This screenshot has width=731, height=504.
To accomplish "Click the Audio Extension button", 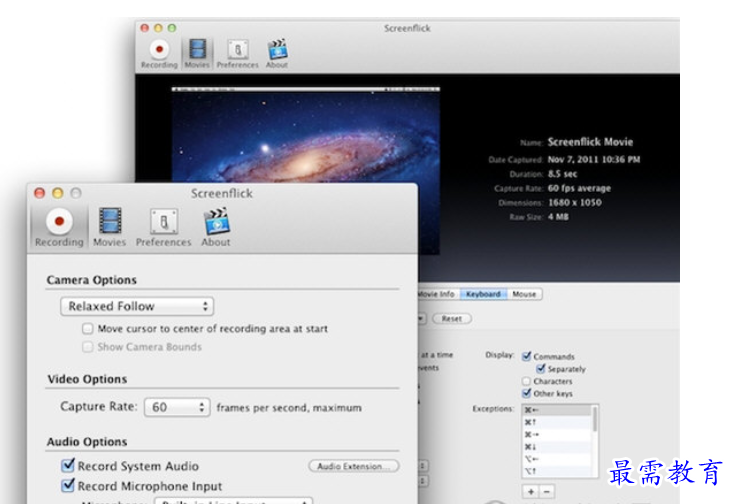I will pos(354,466).
